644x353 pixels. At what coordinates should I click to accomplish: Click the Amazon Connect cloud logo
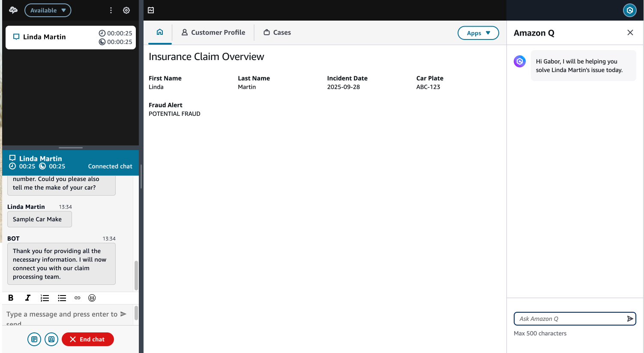point(12,10)
